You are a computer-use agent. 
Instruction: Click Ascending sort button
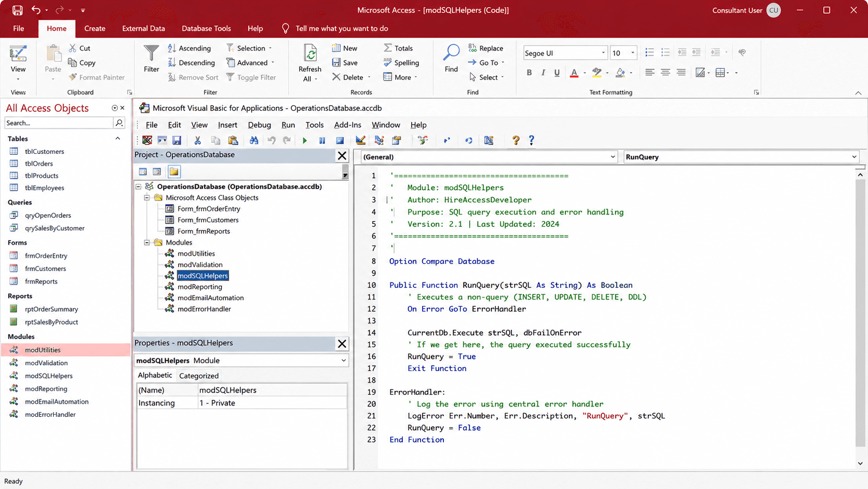point(189,48)
